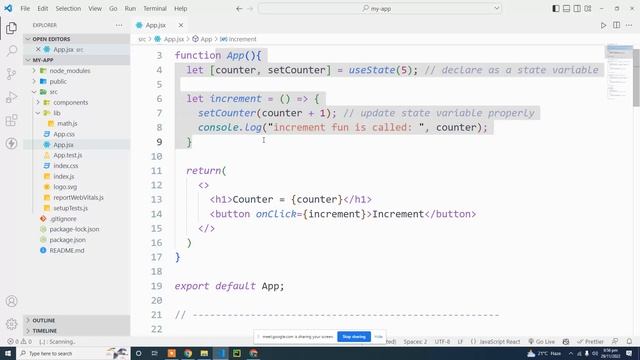This screenshot has width=640, height=360.
Task: Toggle the primary side bar layout icon
Action: point(556,8)
